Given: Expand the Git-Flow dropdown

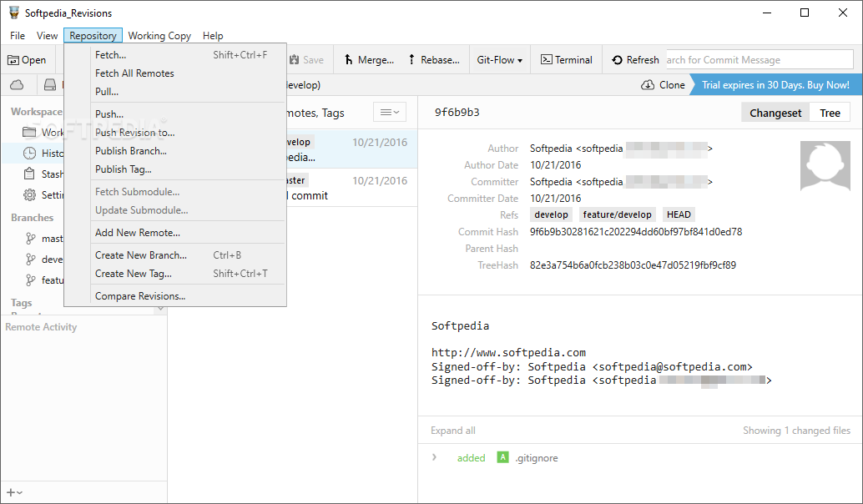Looking at the screenshot, I should [x=499, y=60].
